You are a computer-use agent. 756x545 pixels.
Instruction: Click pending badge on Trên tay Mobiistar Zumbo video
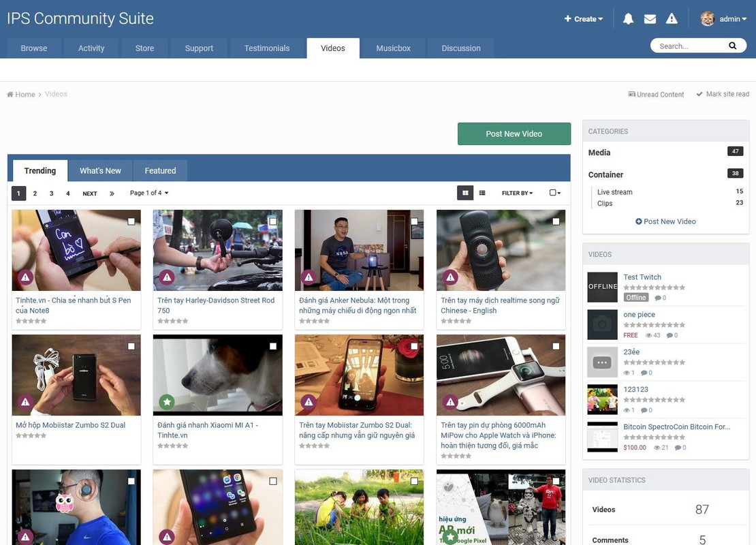(x=309, y=402)
